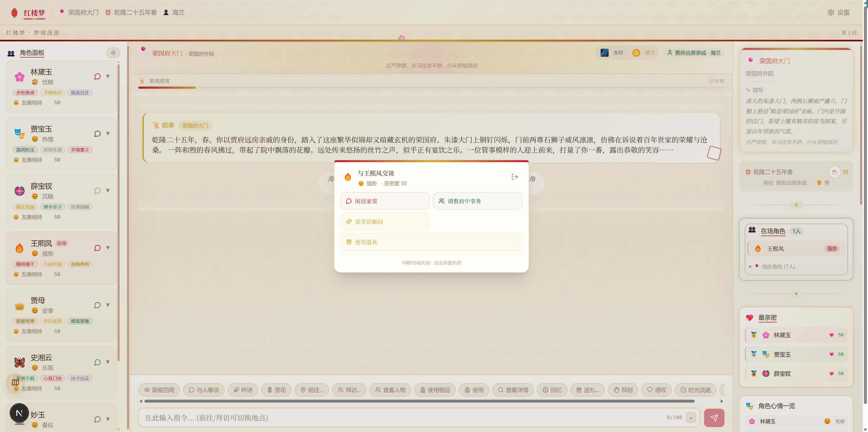This screenshot has width=868, height=432.
Task: Click the red lantern logo icon
Action: click(14, 13)
